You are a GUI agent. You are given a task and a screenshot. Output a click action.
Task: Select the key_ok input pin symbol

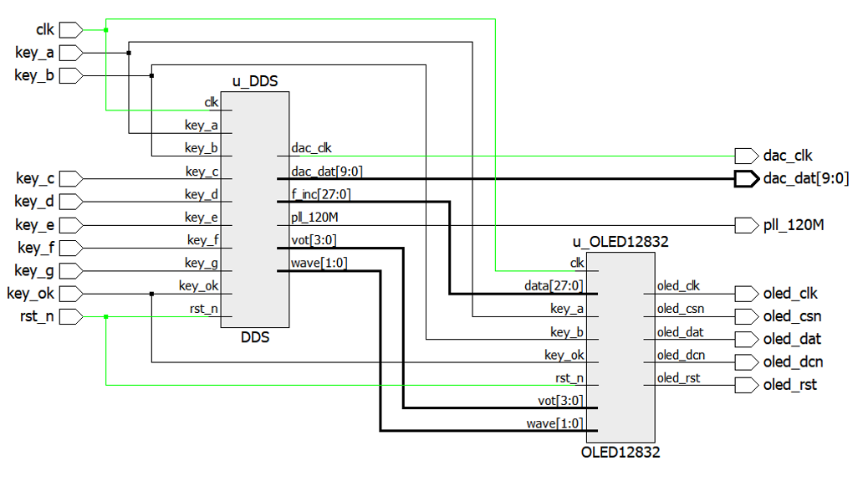[x=71, y=294]
